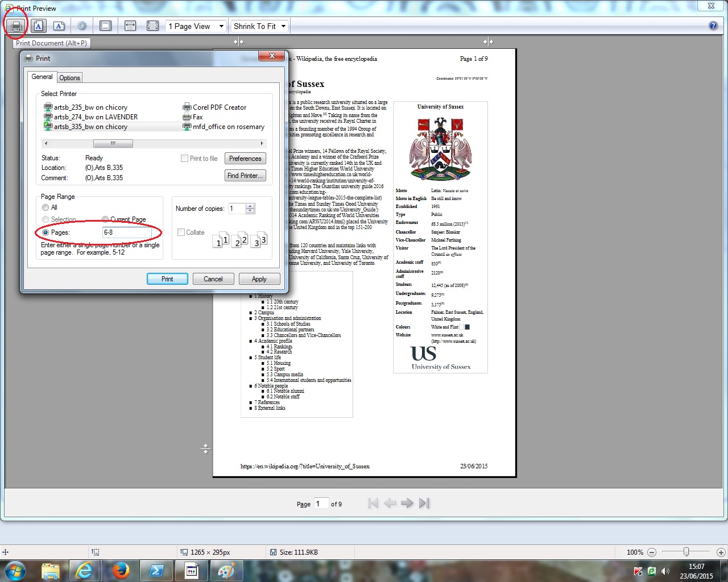Image resolution: width=728 pixels, height=582 pixels.
Task: Decrease number of copies spinner
Action: 250,211
